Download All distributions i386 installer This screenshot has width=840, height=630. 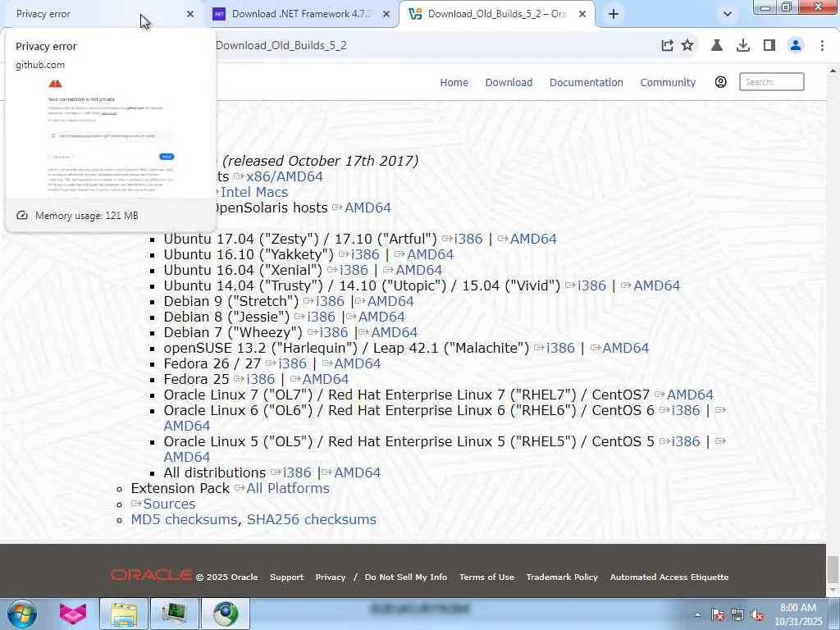297,473
